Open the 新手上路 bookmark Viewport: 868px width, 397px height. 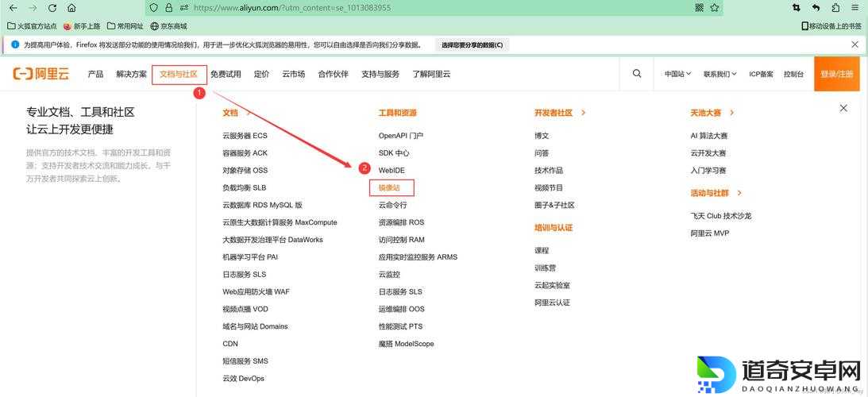[x=82, y=26]
